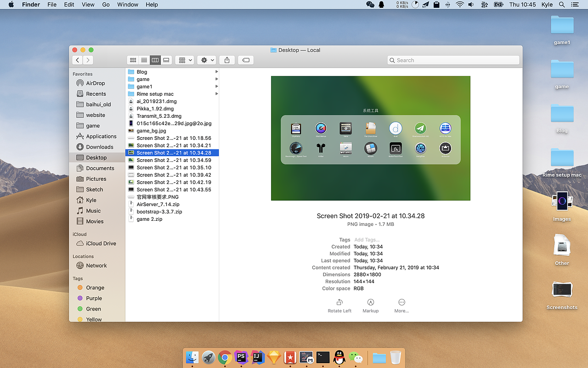Click Wi-Fi status icon in menu bar
Screen dimensions: 588x368
point(460,5)
